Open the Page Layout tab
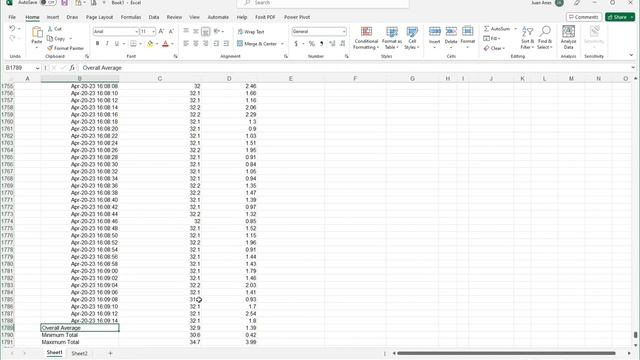 pyautogui.click(x=99, y=17)
